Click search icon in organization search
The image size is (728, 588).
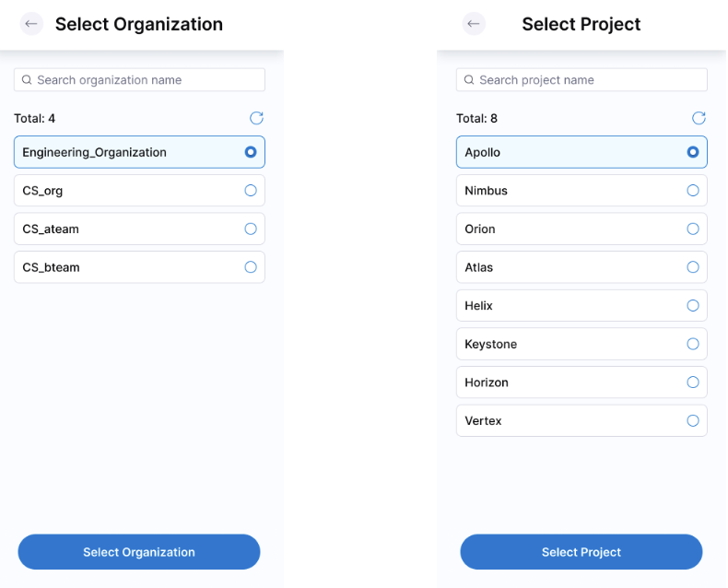pyautogui.click(x=27, y=80)
